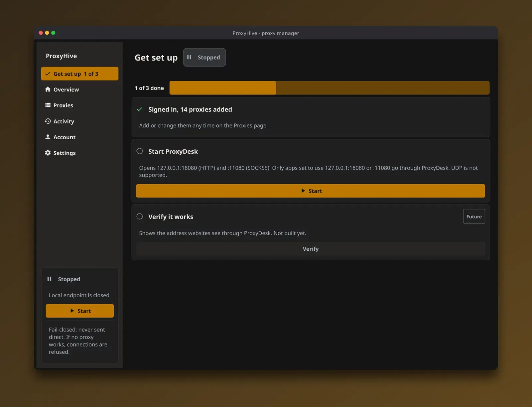Click the Overview home icon
Screen dimensions: 532x407
point(48,89)
